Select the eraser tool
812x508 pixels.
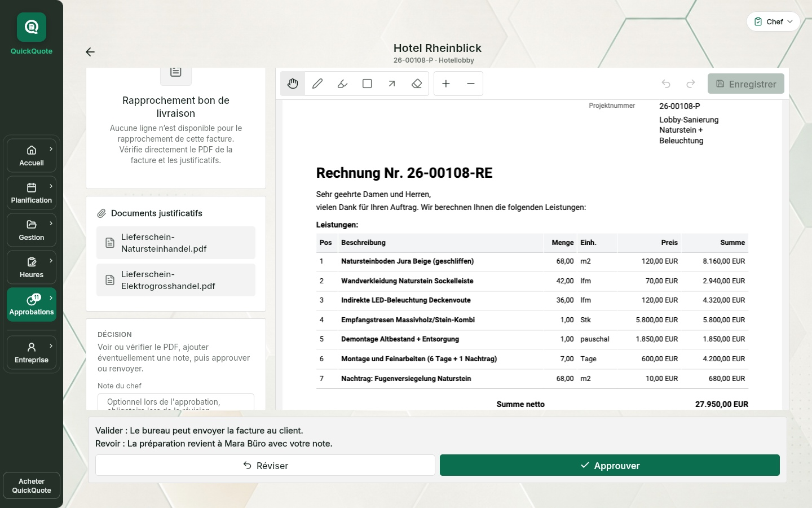417,84
